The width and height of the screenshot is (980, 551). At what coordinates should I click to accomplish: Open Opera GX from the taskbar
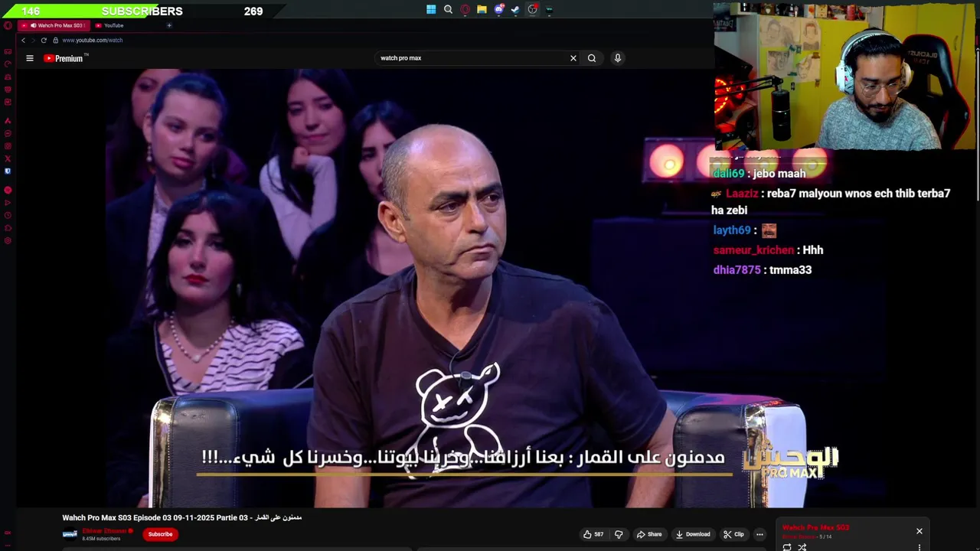[x=465, y=10]
